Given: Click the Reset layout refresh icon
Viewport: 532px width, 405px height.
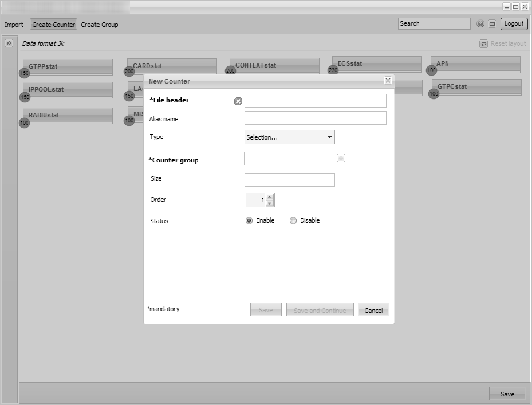Looking at the screenshot, I should click(x=483, y=43).
